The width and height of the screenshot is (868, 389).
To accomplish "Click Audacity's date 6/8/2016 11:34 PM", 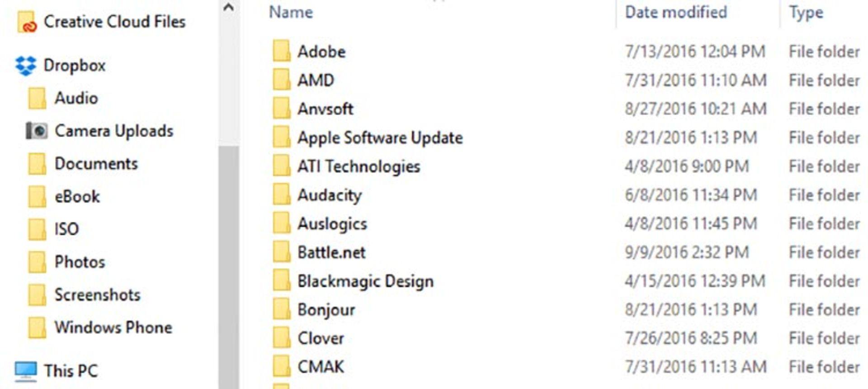I will (691, 195).
